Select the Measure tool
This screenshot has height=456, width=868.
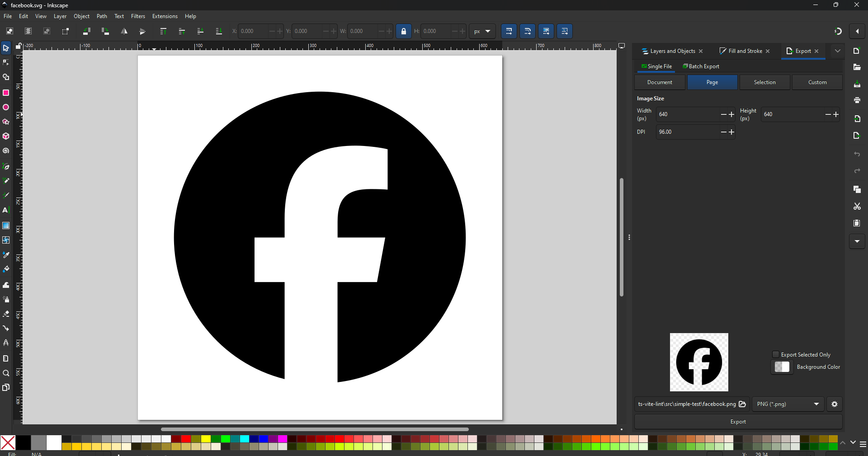tap(6, 358)
